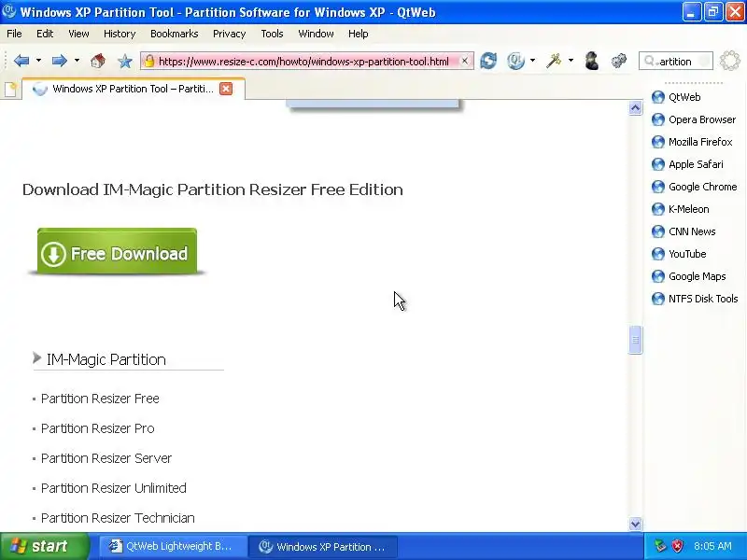Open the Bookmarks menu
This screenshot has height=560, width=747.
[x=175, y=34]
